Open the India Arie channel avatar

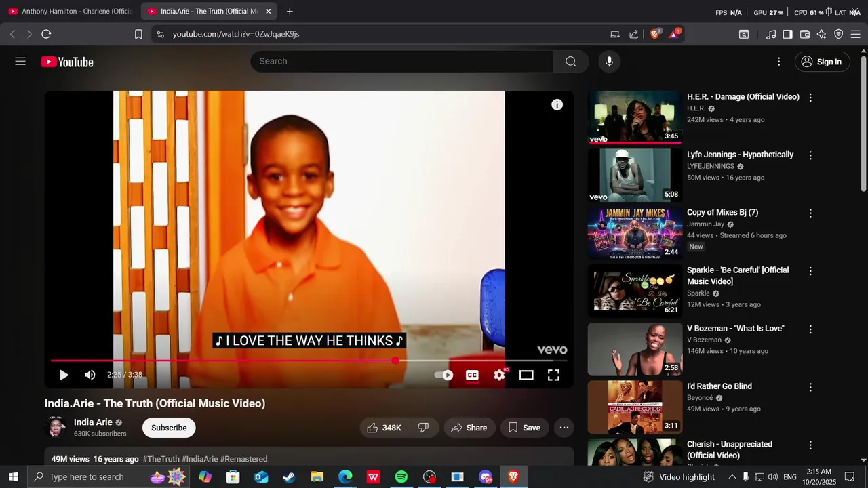click(x=56, y=427)
